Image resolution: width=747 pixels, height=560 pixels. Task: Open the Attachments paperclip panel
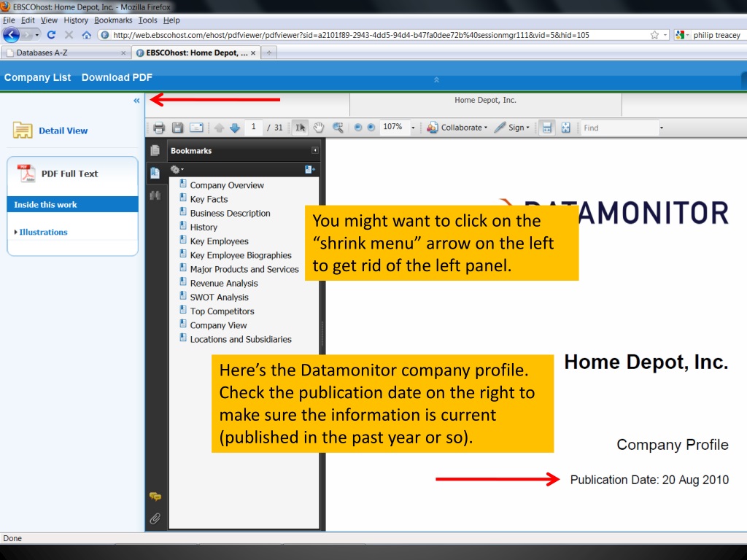155,518
